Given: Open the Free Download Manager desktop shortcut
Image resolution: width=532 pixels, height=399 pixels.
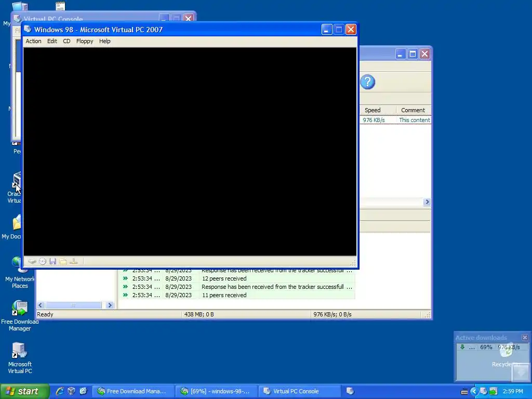Looking at the screenshot, I should [20, 315].
